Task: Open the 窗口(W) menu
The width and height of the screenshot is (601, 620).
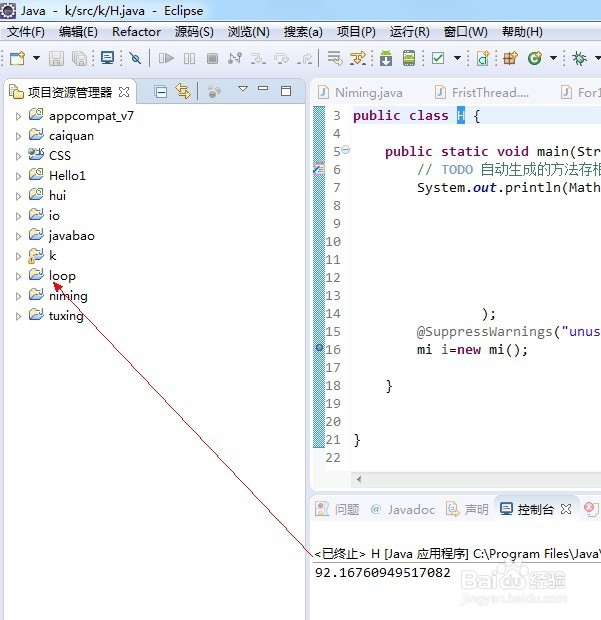Action: (x=466, y=32)
